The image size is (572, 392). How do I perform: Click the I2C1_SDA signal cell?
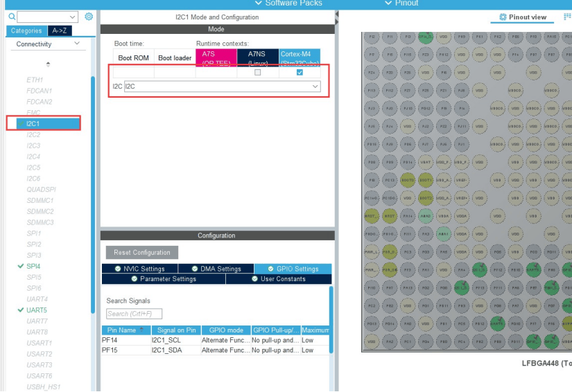coord(176,350)
